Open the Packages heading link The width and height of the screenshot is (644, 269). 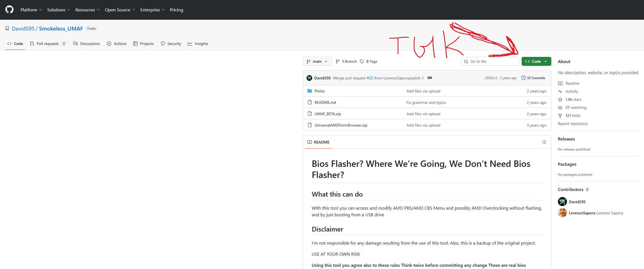pyautogui.click(x=567, y=164)
